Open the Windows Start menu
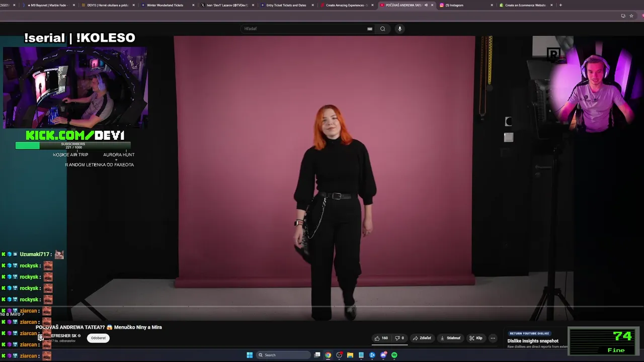Image resolution: width=644 pixels, height=362 pixels. [250, 355]
